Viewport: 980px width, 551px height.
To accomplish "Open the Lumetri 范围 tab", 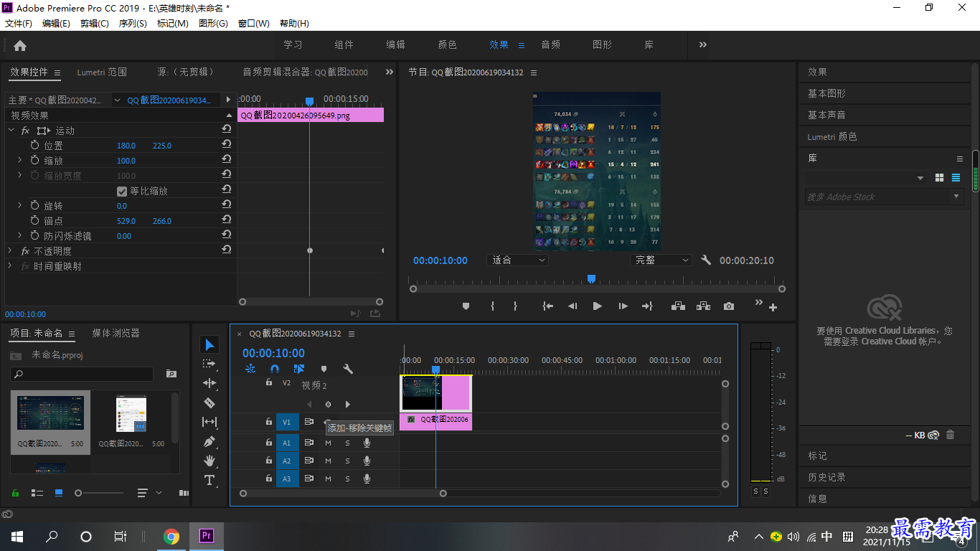I will (102, 72).
